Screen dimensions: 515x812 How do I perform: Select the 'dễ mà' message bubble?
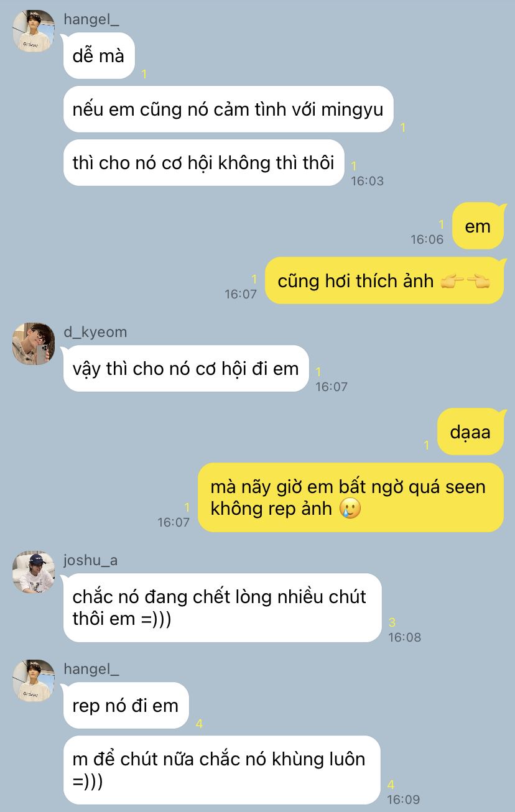(x=99, y=56)
